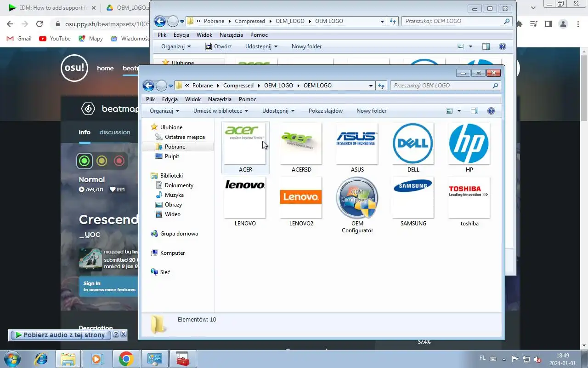The image size is (588, 368).
Task: Open view options arrow in front Explorer
Action: (x=458, y=111)
